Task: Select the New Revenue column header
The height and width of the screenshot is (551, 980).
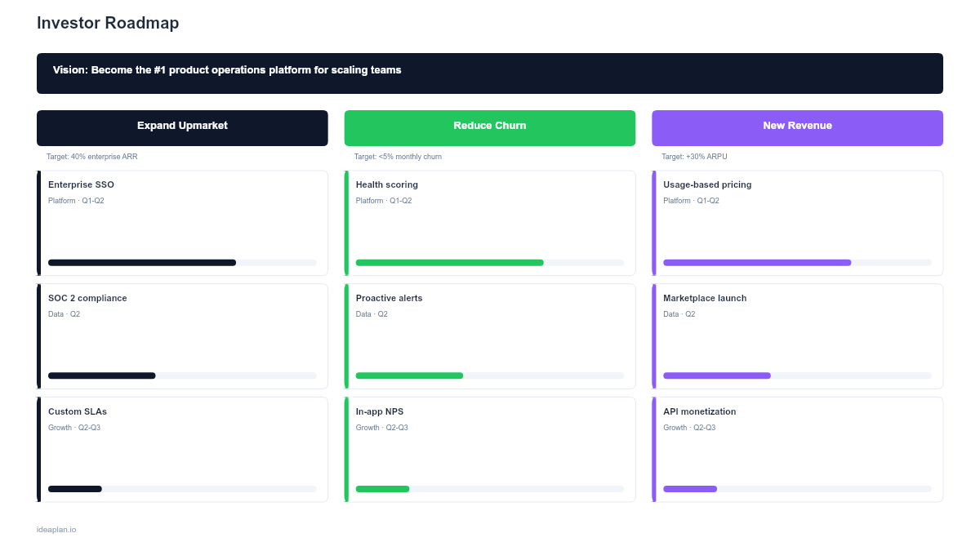Action: [x=797, y=127]
